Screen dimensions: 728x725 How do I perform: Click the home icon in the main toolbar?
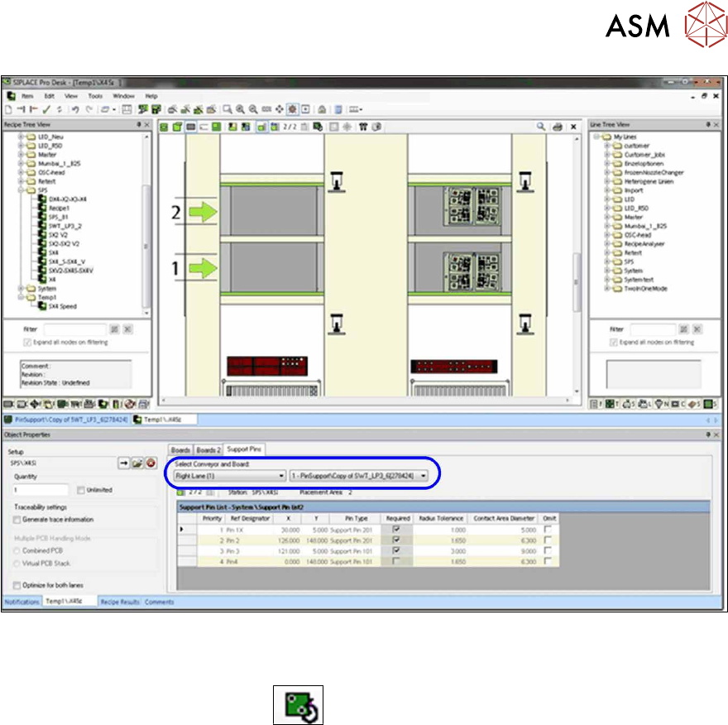322,109
